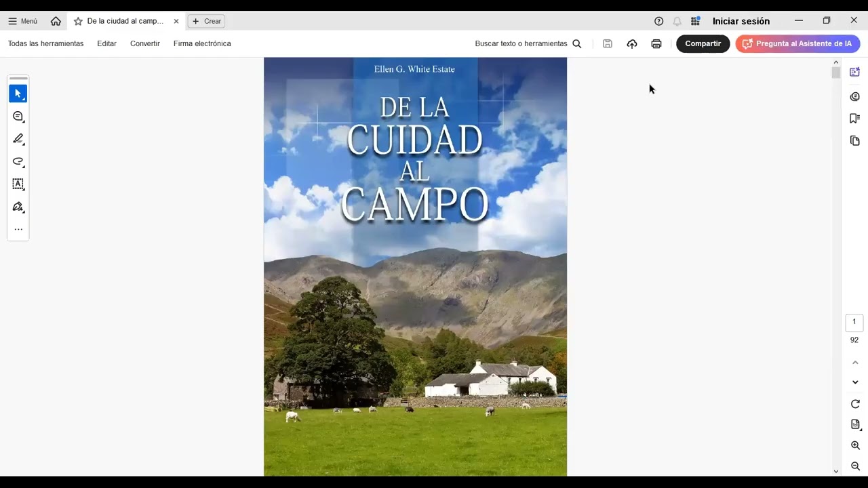The width and height of the screenshot is (868, 488).
Task: Choose the Highlight pen tool
Action: [18, 139]
